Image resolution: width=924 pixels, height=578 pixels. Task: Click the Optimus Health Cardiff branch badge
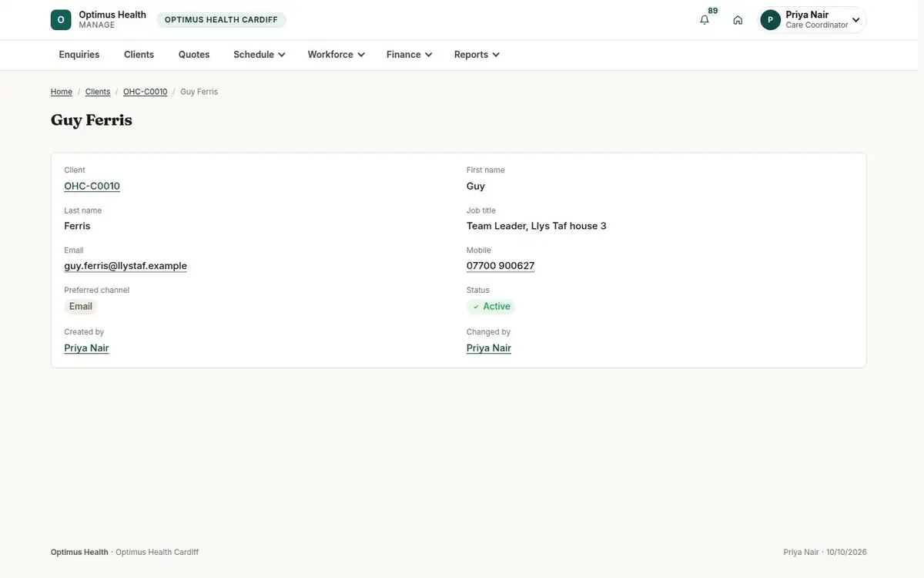click(x=221, y=20)
